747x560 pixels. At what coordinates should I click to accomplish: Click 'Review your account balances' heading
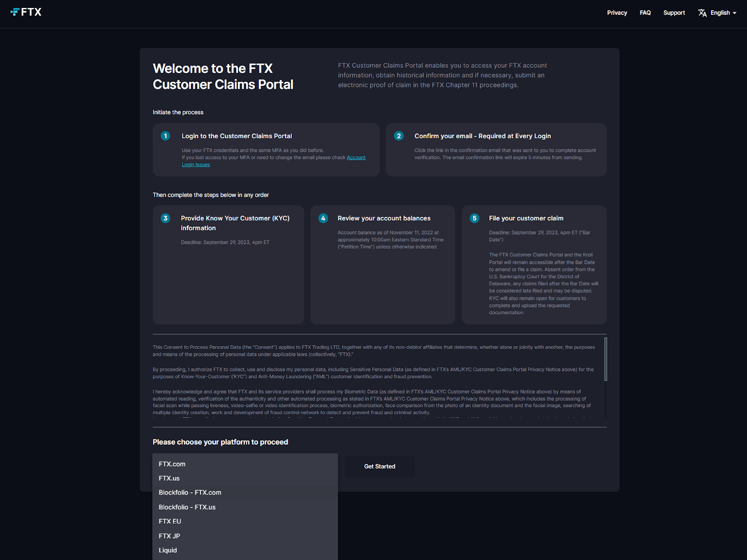(384, 218)
